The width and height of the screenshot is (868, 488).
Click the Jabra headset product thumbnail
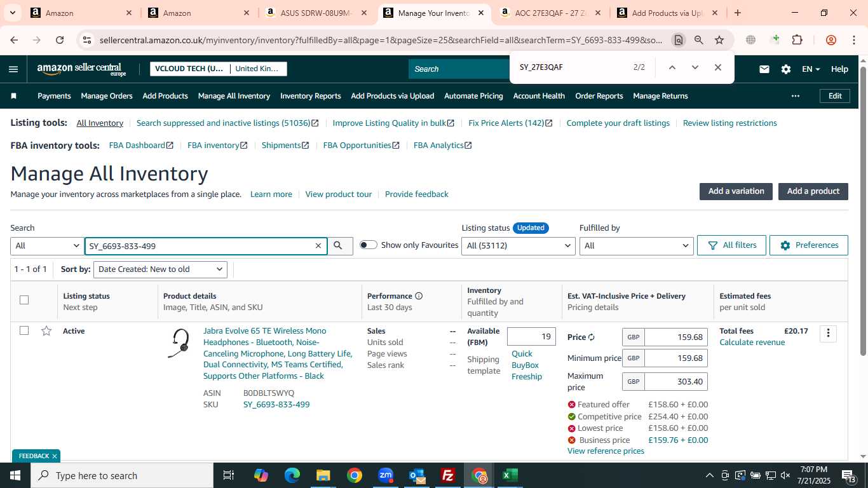tap(179, 343)
